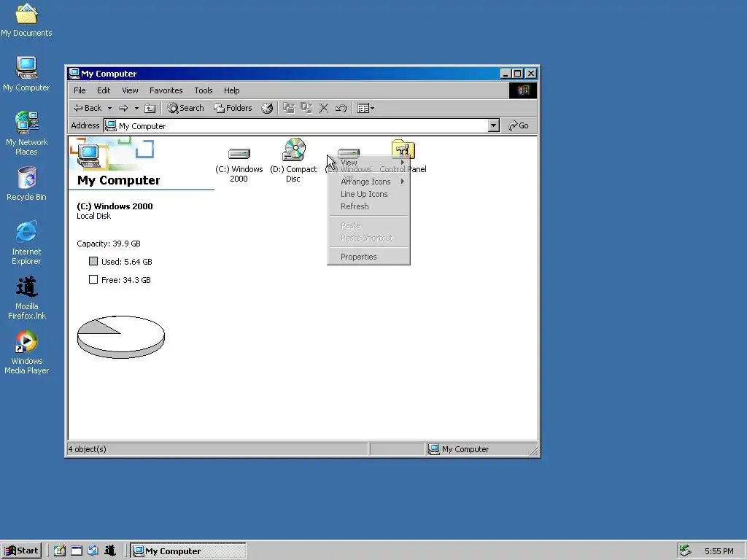Click the Forward arrow in the toolbar
This screenshot has height=560, width=747.
[x=123, y=108]
